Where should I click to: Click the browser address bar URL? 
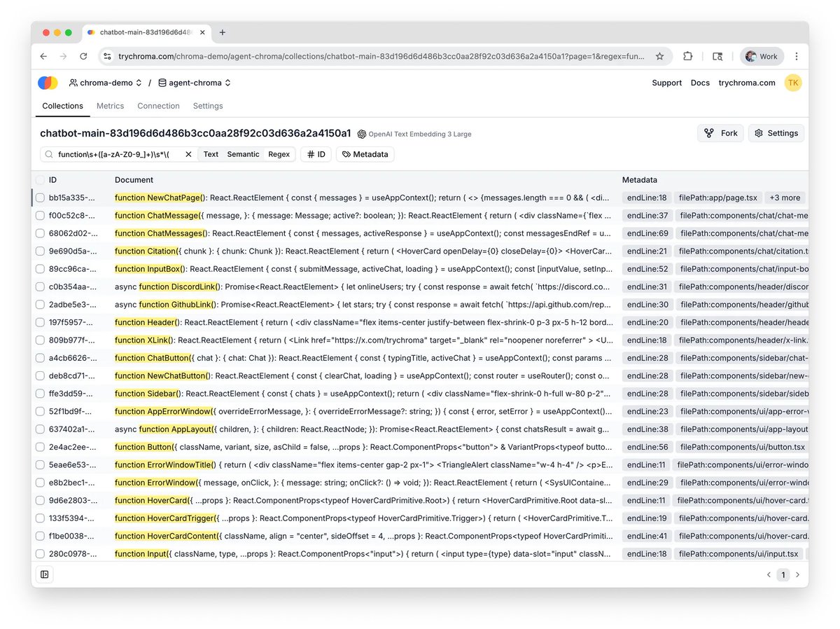[x=381, y=57]
